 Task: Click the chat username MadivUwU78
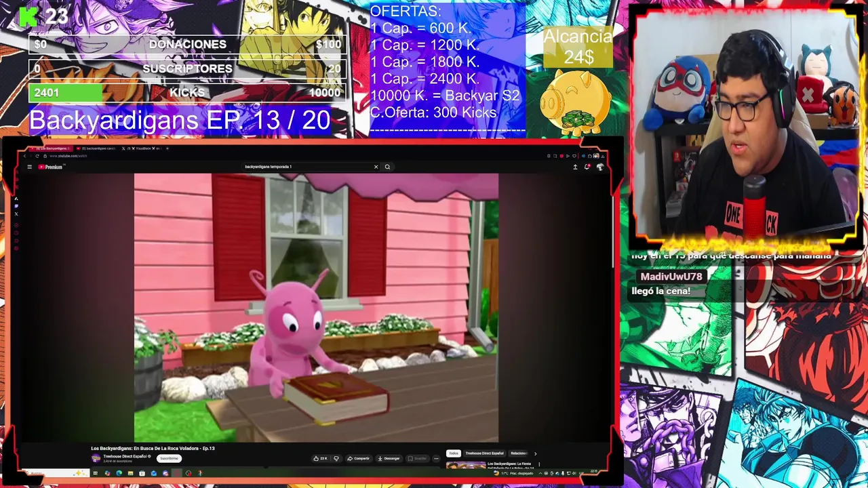671,277
